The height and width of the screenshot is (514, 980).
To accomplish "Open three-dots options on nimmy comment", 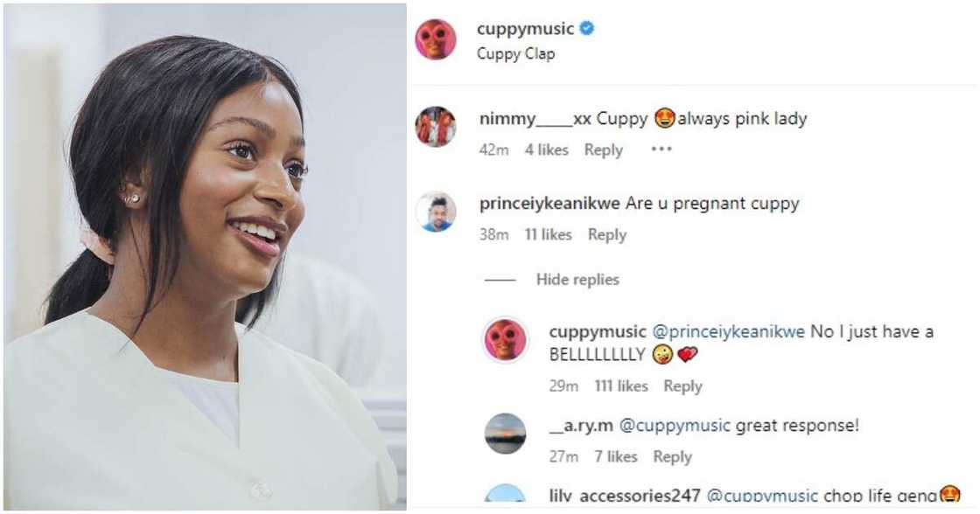I will click(661, 149).
